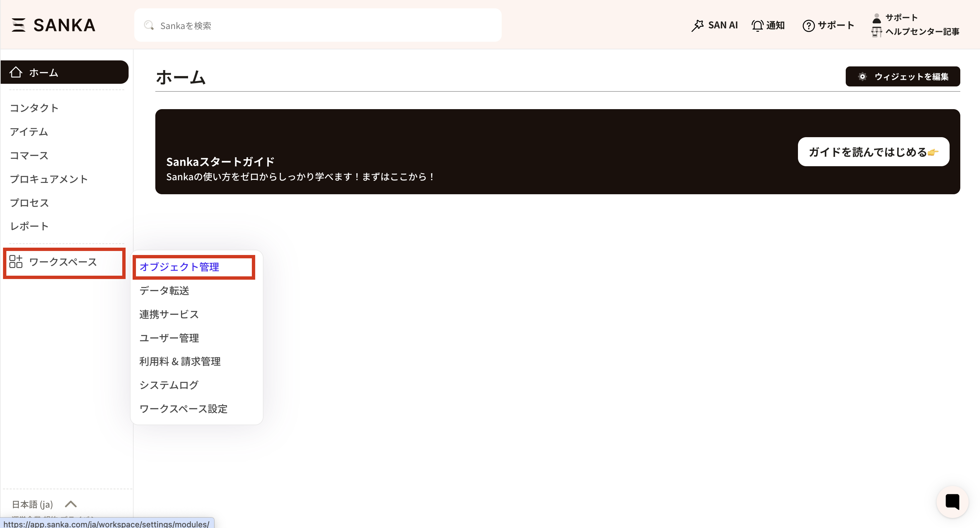980x528 pixels.
Task: Click the support question mark icon
Action: (808, 25)
